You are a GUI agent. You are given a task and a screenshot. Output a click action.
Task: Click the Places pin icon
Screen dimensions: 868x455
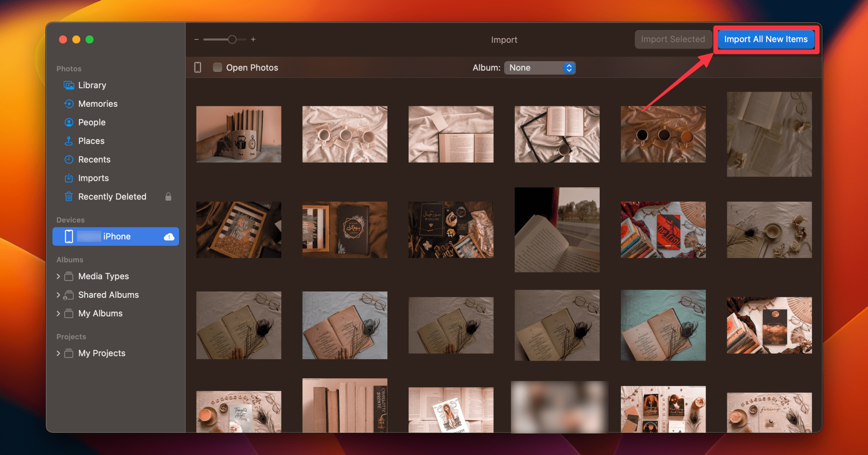tap(69, 141)
